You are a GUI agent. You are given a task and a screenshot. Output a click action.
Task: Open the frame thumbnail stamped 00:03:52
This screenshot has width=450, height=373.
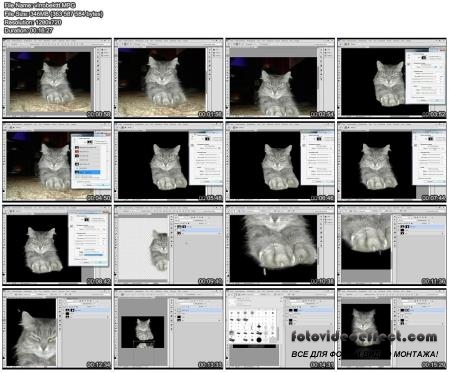(x=392, y=78)
